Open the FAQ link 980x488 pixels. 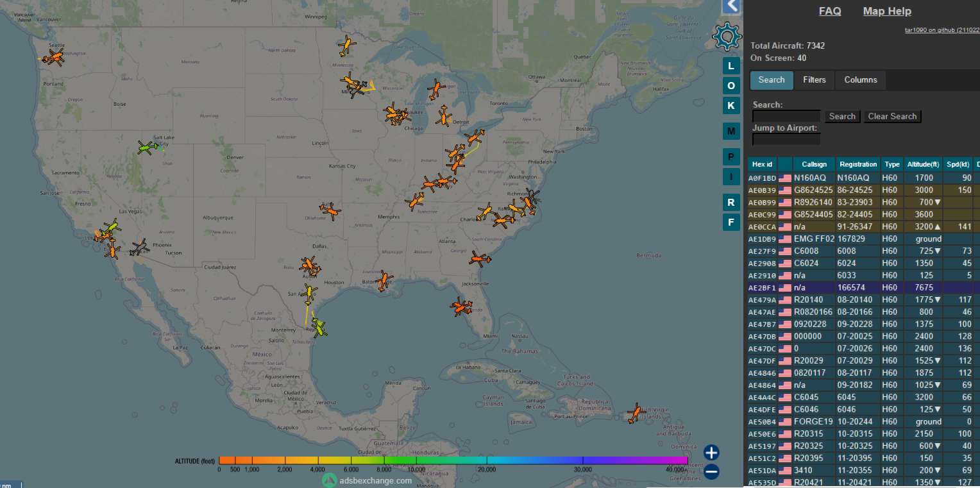pos(830,11)
